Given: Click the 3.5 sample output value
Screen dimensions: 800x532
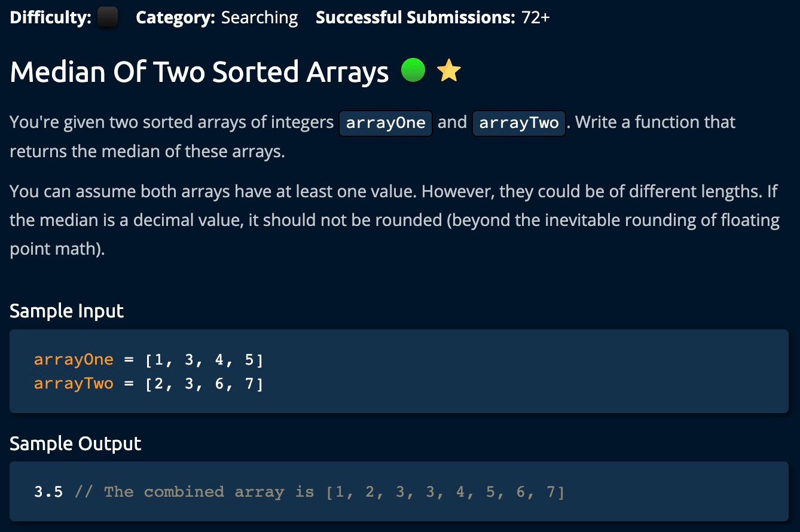Looking at the screenshot, I should tap(48, 492).
